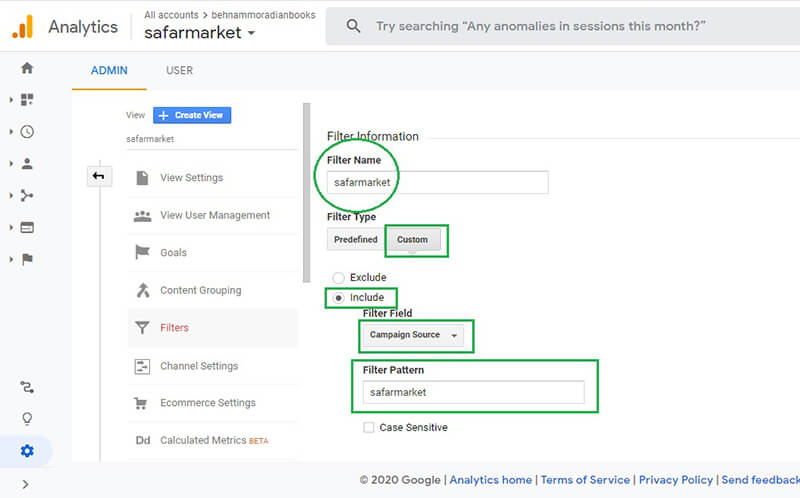Open View Settings in the view menu
Screen dimensions: 800x498
pyautogui.click(x=191, y=178)
